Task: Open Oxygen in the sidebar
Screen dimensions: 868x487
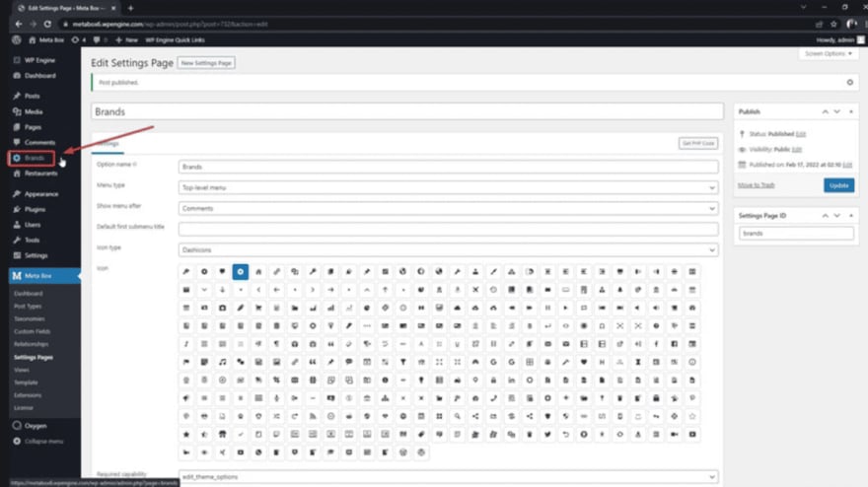Action: tap(35, 426)
